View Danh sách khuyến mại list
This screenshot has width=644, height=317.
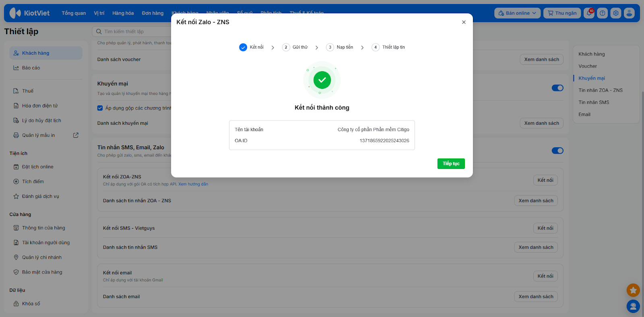coord(542,123)
